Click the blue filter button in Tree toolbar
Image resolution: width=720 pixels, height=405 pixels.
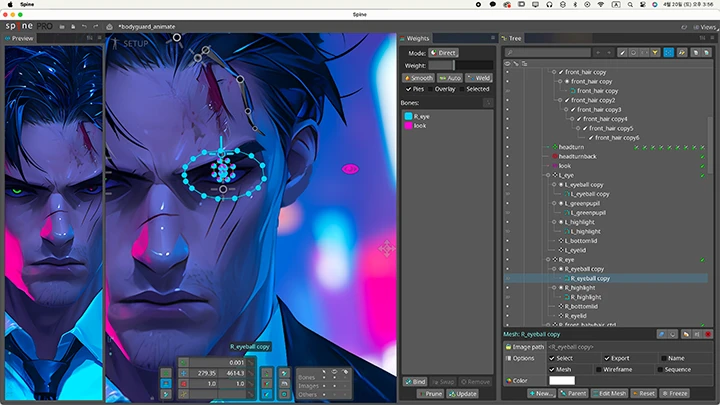pyautogui.click(x=668, y=53)
